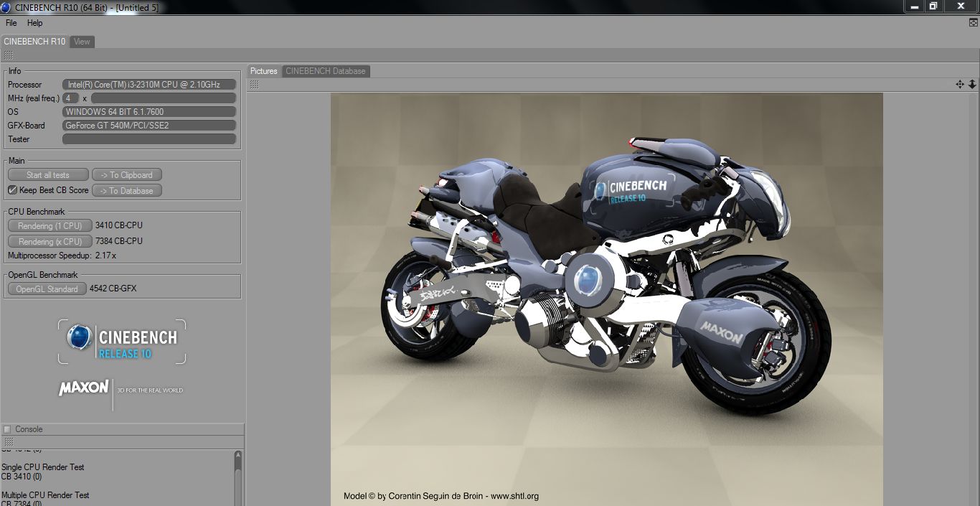Switch to CINEBENCH Database tab

tap(326, 71)
